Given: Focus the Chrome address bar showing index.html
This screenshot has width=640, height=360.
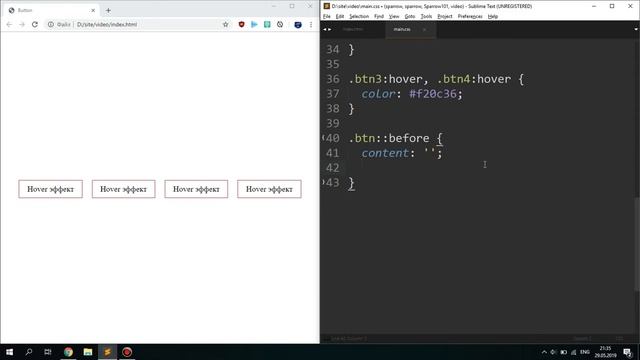Looking at the screenshot, I should pos(139,24).
